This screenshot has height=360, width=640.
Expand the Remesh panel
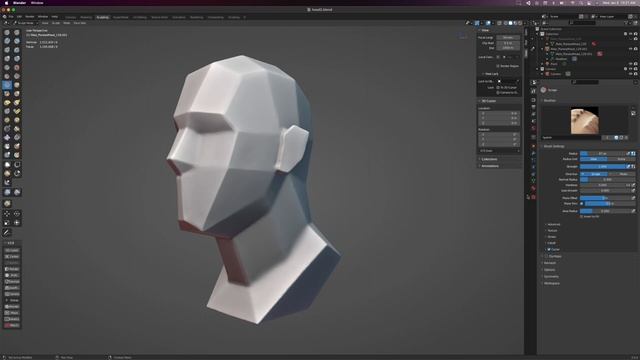[549, 263]
